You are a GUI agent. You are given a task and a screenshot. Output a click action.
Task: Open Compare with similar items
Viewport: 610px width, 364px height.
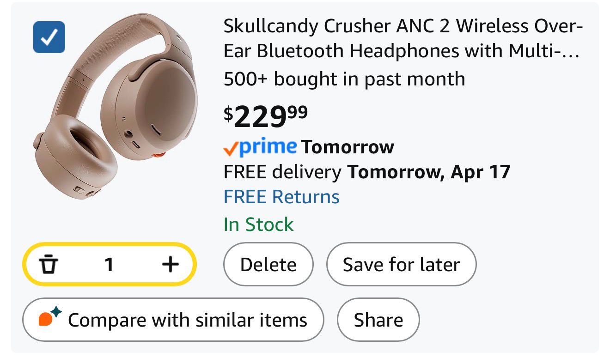click(x=173, y=320)
